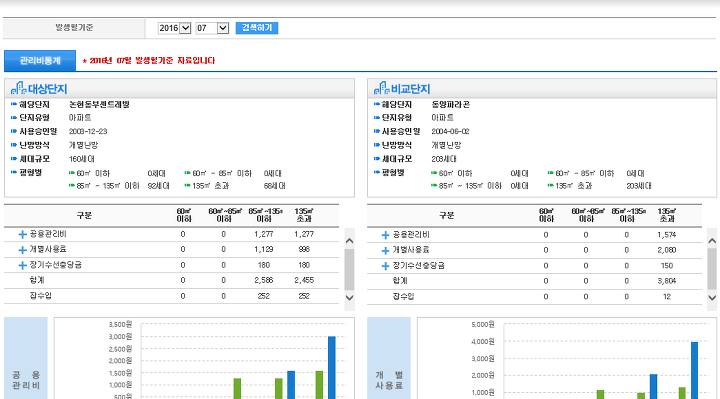
Task: Click the complex name 동양파라곤
Action: click(450, 105)
